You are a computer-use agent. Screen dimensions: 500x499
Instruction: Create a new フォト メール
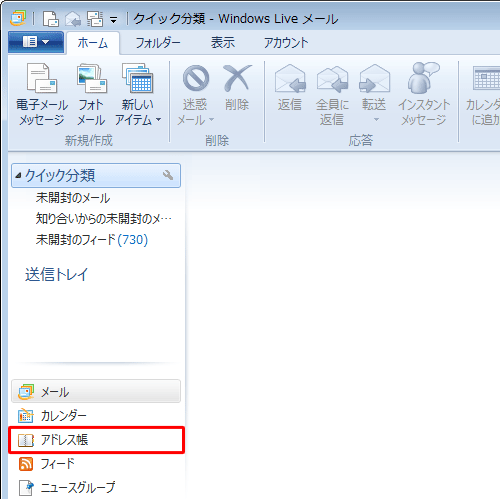click(x=91, y=95)
